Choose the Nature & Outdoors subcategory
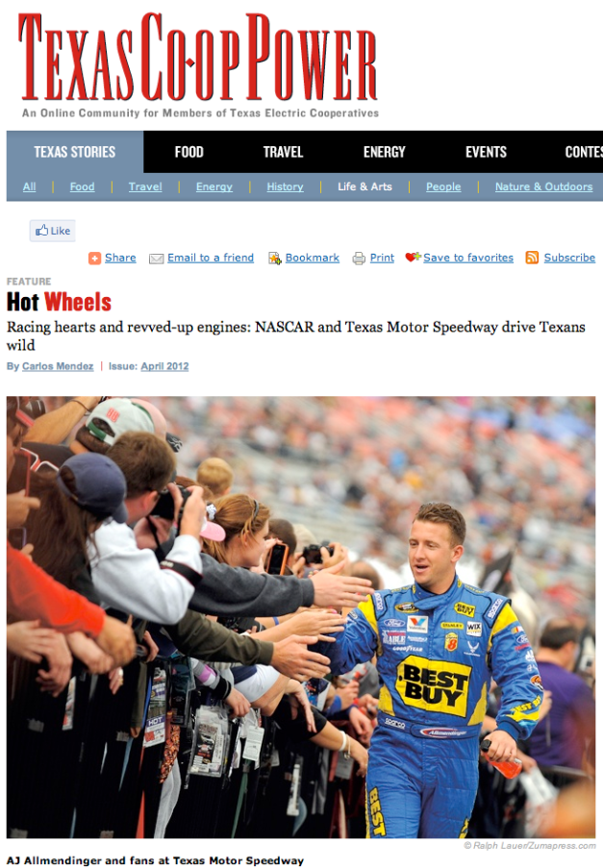This screenshot has width=603, height=868. tap(543, 187)
